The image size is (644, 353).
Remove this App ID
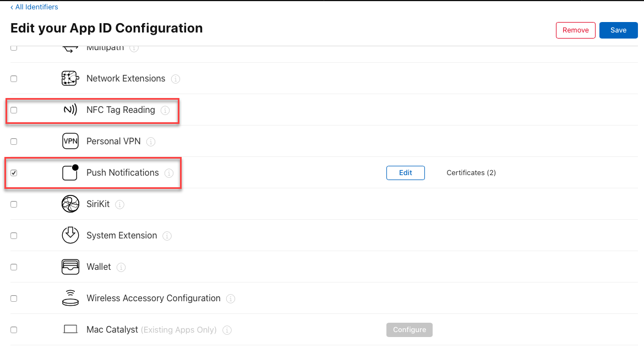point(575,30)
